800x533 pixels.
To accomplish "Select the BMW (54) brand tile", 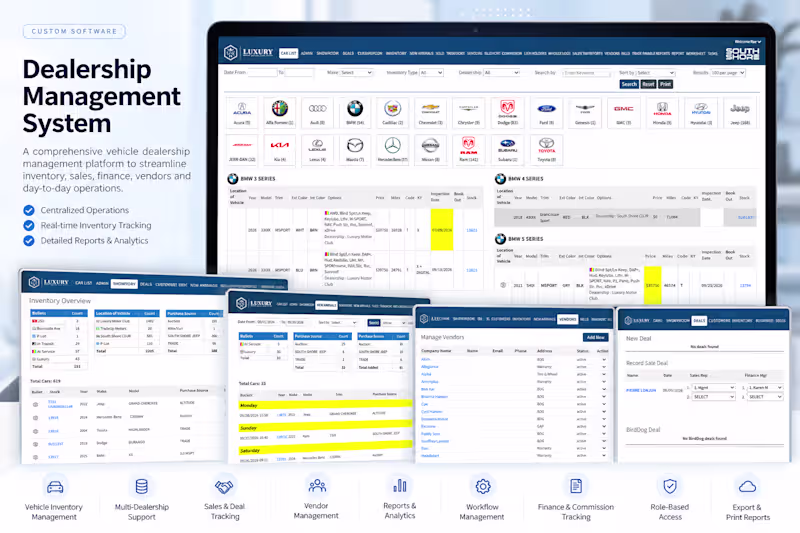I will coord(355,113).
